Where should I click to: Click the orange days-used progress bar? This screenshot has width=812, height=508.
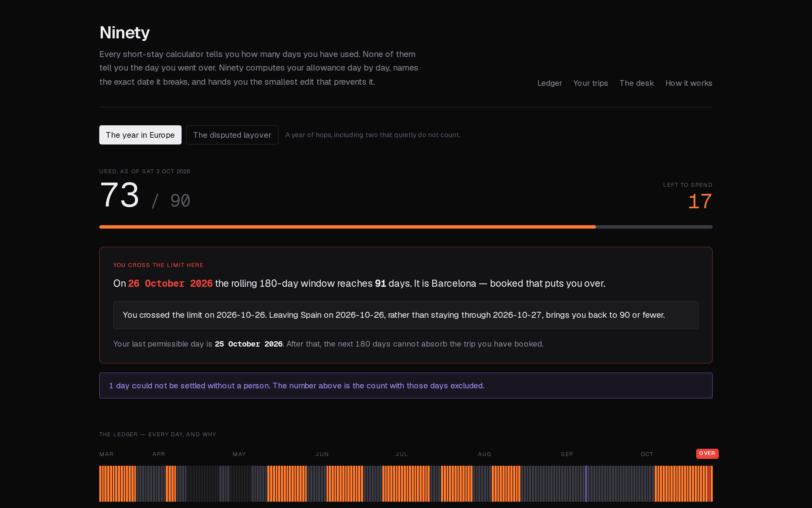347,227
